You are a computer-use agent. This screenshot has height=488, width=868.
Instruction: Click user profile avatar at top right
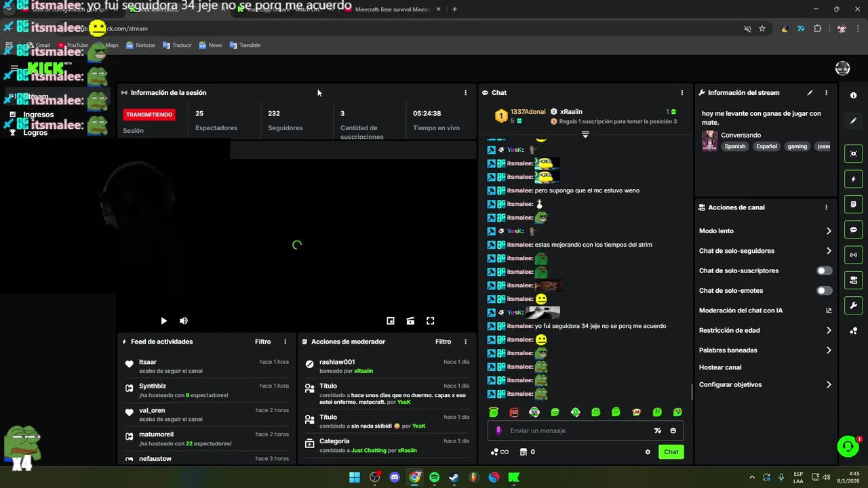click(843, 68)
